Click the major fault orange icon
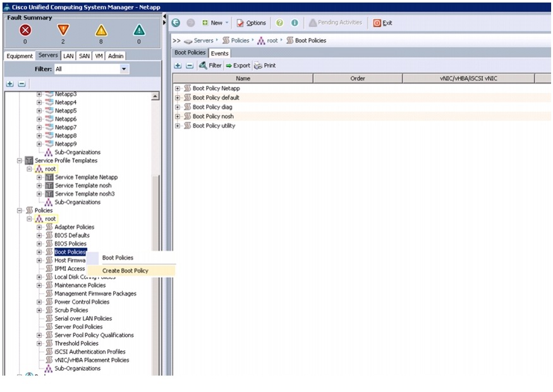 (63, 30)
